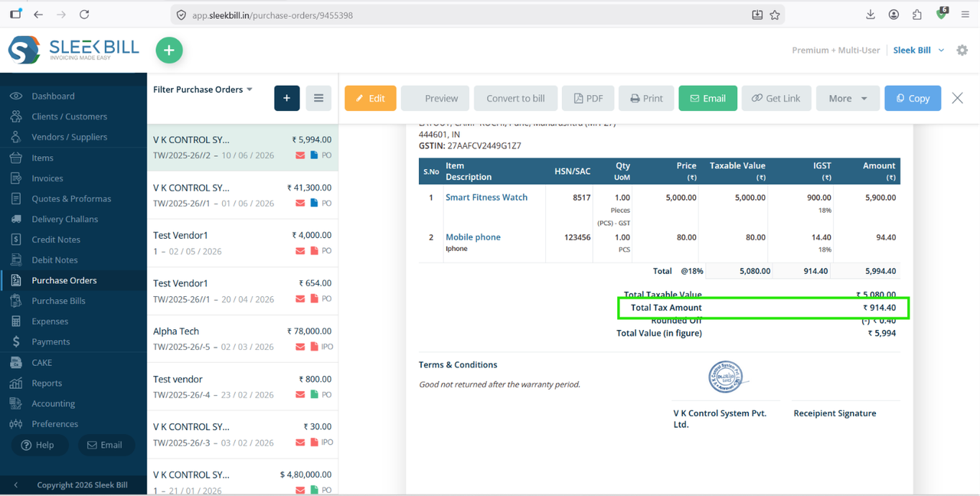This screenshot has height=496, width=980.
Task: Reload the browser page
Action: pyautogui.click(x=84, y=15)
